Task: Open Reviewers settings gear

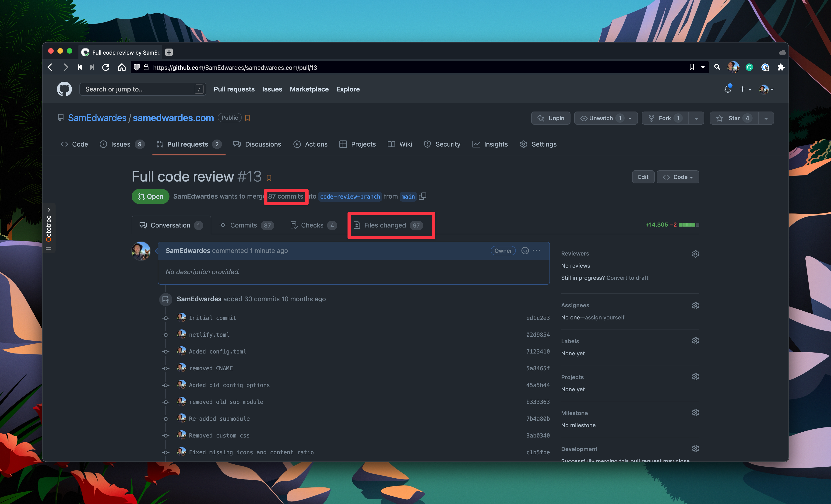Action: (696, 254)
